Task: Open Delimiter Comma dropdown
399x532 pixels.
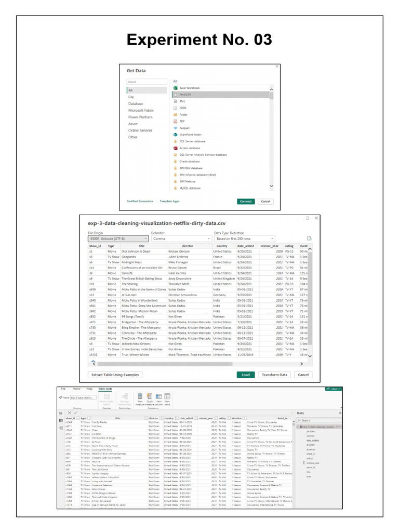Action: coord(181,238)
